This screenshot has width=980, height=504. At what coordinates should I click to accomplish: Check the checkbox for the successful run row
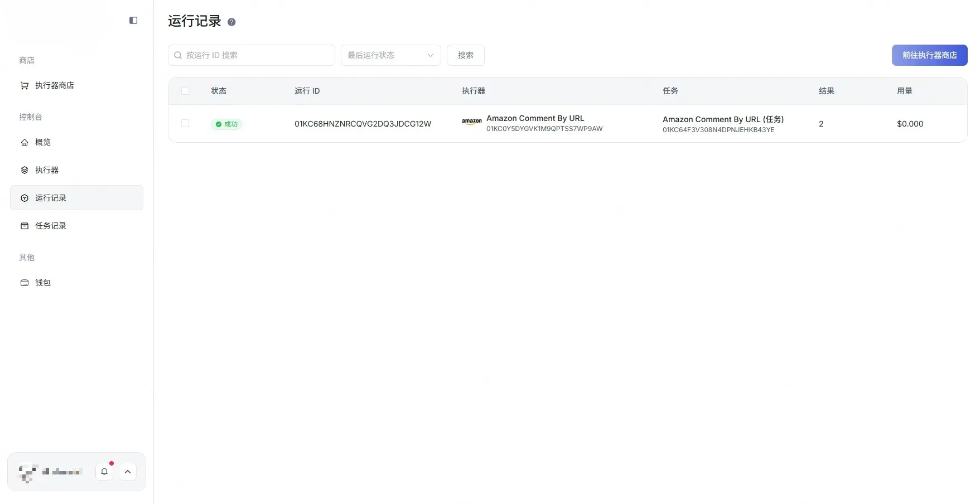(185, 123)
